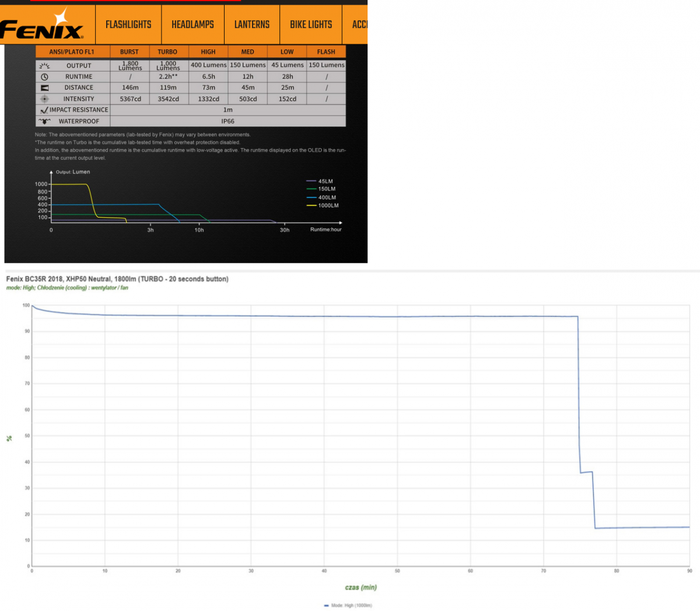This screenshot has width=700, height=611.
Task: Click the 503cd intensity cell
Action: coord(248,99)
